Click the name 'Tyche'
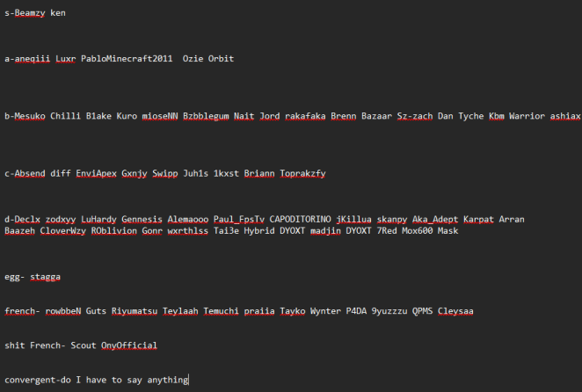 tap(470, 116)
